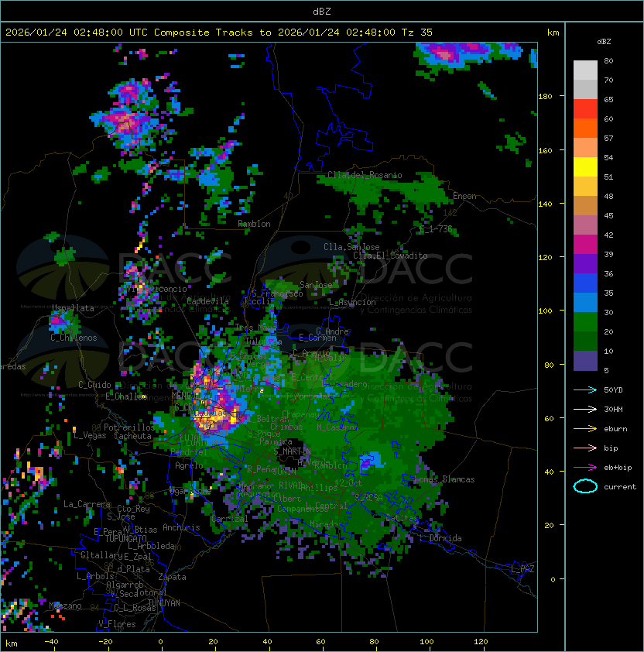Select the light blue 30-35 dBZ swatch
The height and width of the screenshot is (652, 644).
(585, 302)
